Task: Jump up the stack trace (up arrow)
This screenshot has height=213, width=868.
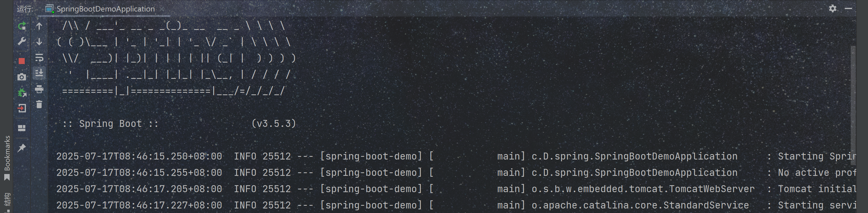Action: pos(39,26)
